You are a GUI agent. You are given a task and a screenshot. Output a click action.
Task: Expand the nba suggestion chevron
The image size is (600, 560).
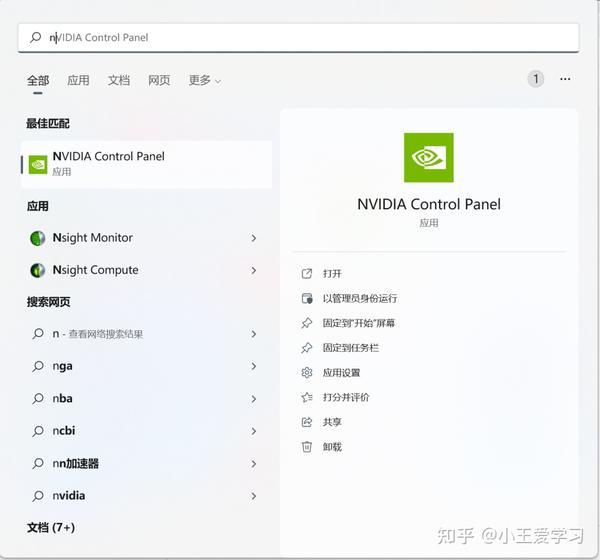point(254,399)
